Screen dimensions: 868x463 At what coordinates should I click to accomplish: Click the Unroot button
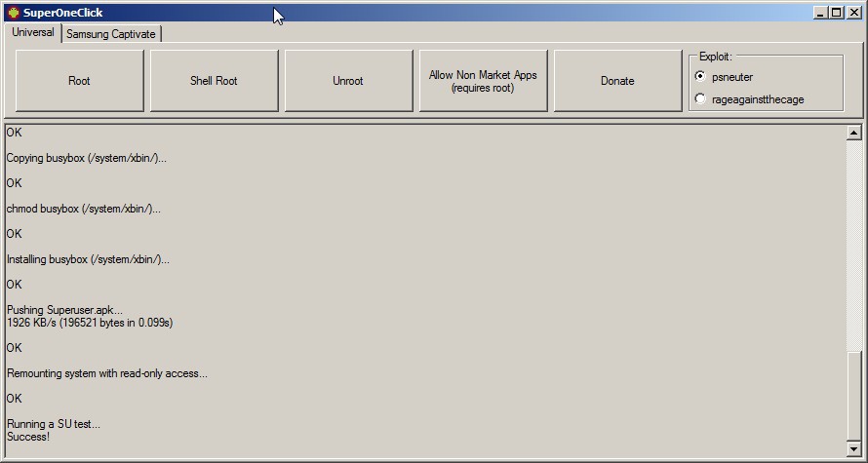[348, 81]
